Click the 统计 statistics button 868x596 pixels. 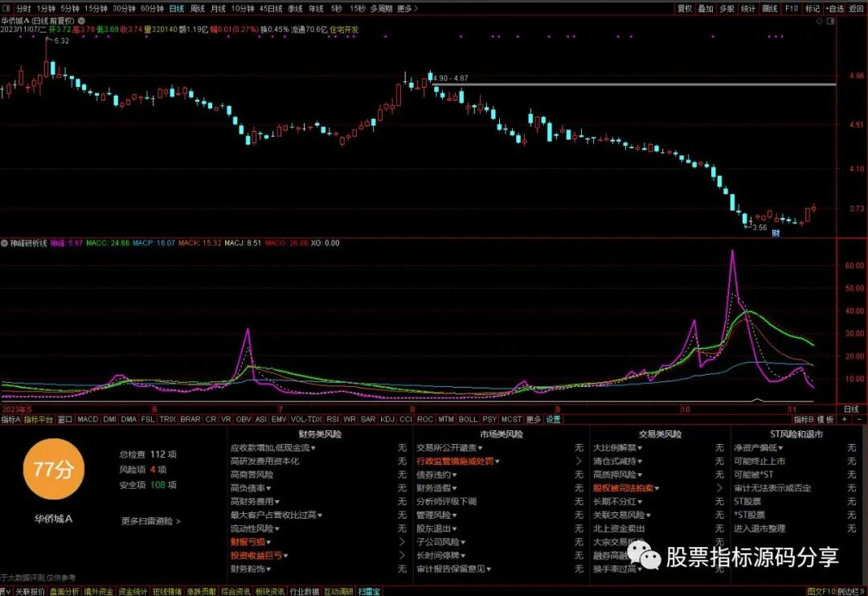coord(748,8)
